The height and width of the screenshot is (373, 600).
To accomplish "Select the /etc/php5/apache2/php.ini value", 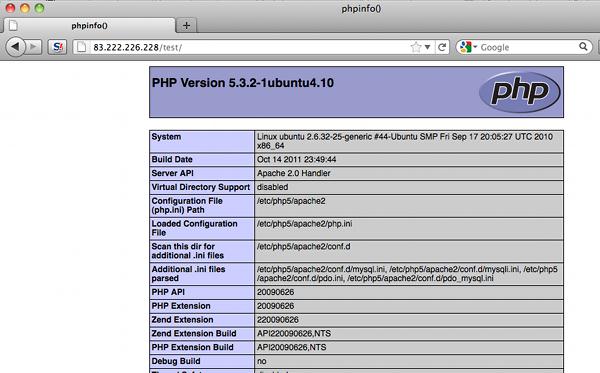I will tap(305, 223).
